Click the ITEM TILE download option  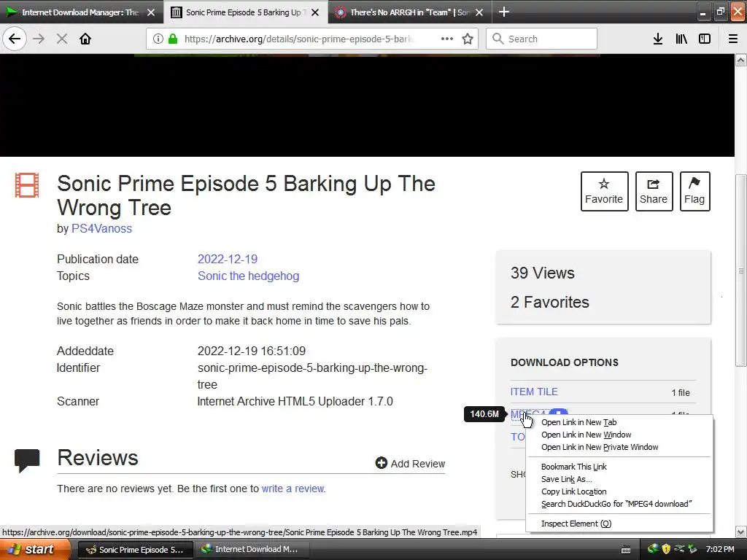[x=534, y=392]
